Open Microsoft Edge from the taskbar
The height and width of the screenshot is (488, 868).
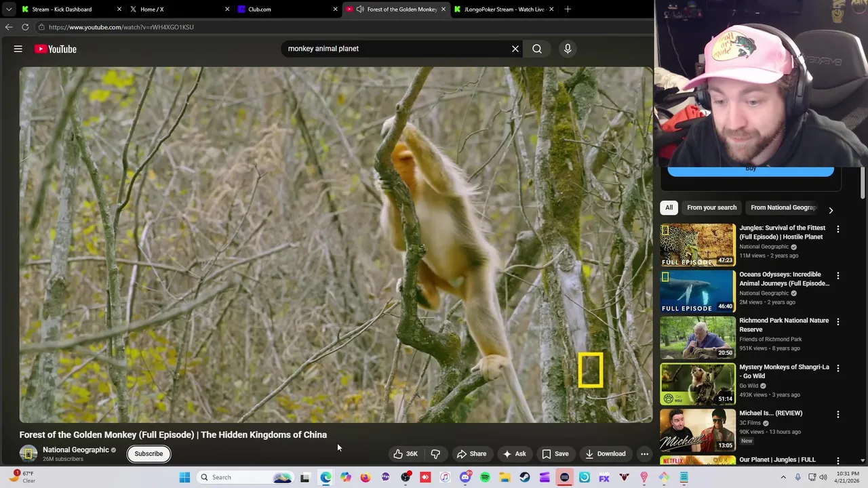325,477
